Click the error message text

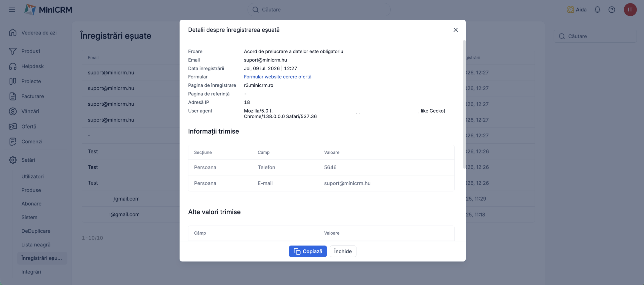(293, 51)
